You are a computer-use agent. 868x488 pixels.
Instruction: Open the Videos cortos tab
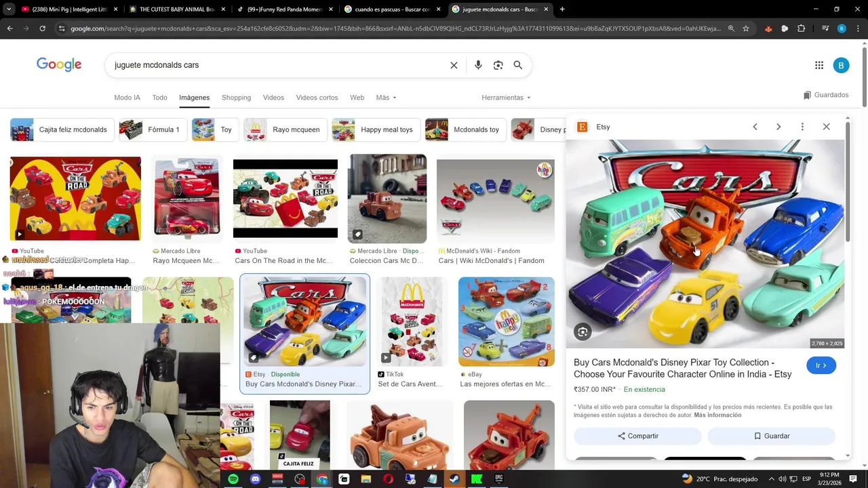coord(317,98)
